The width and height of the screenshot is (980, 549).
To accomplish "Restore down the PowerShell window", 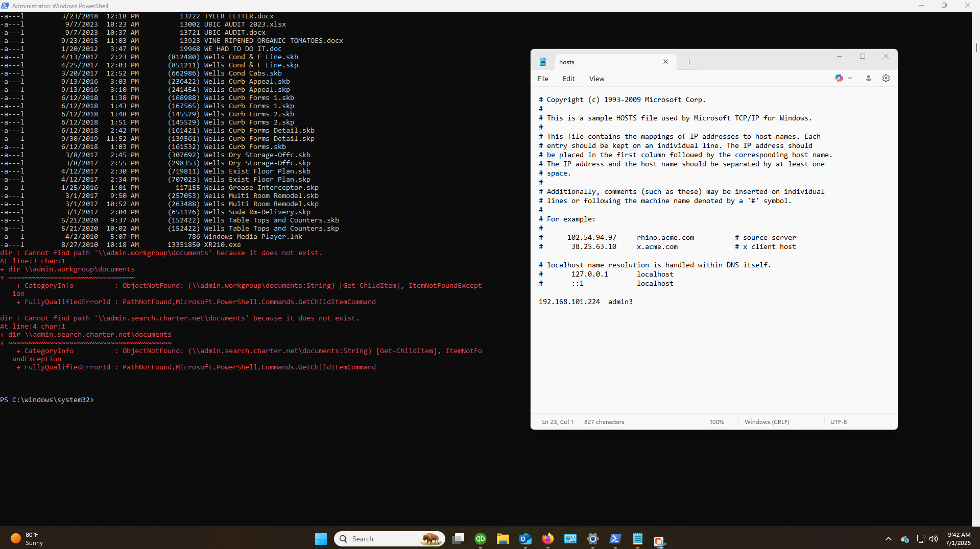I will click(944, 6).
